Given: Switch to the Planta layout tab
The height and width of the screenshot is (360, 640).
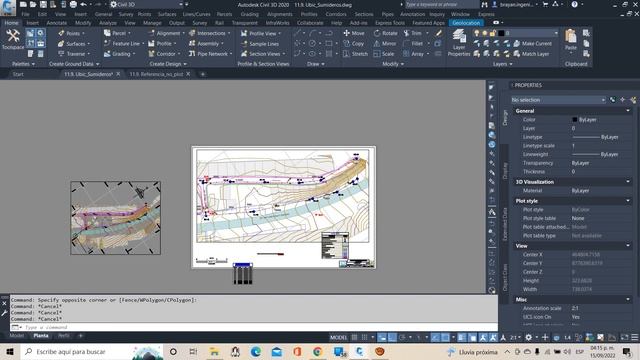Looking at the screenshot, I should coord(41,336).
